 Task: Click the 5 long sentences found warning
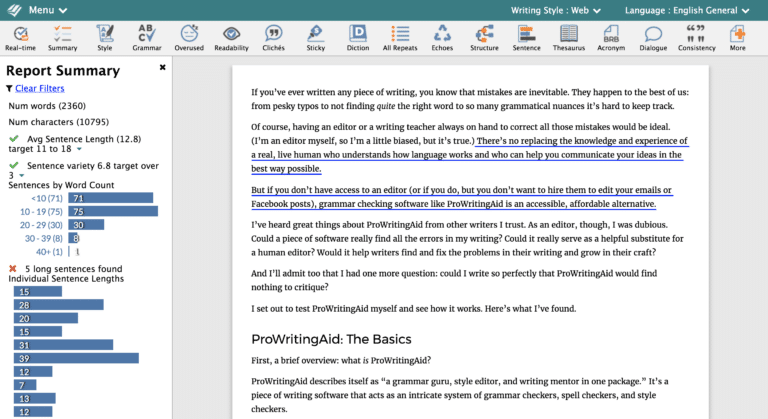(x=73, y=269)
